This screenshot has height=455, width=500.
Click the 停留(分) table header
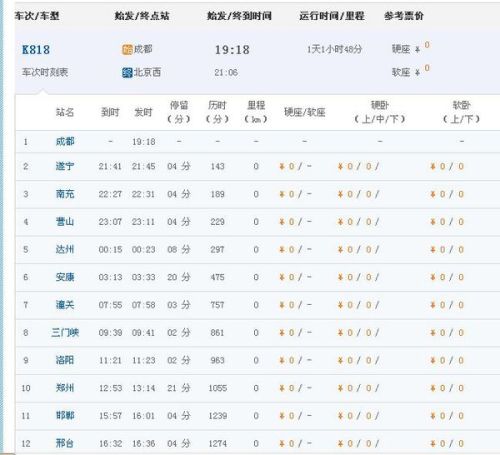coord(179,112)
